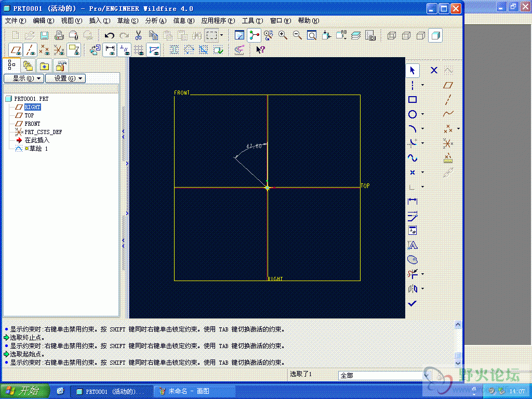The width and height of the screenshot is (532, 399).
Task: Click the datum plane creation tool
Action: 448,85
